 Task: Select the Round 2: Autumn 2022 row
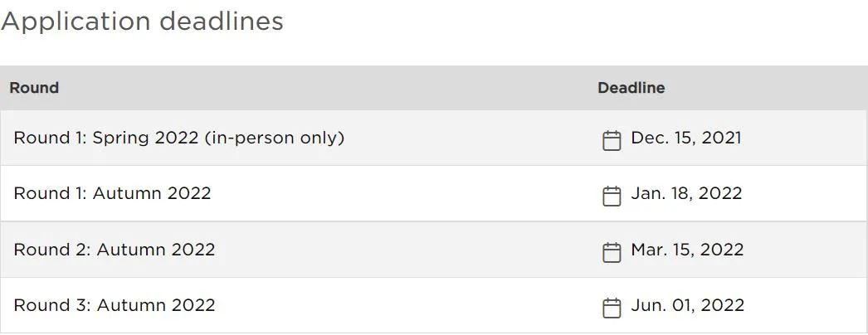point(434,250)
